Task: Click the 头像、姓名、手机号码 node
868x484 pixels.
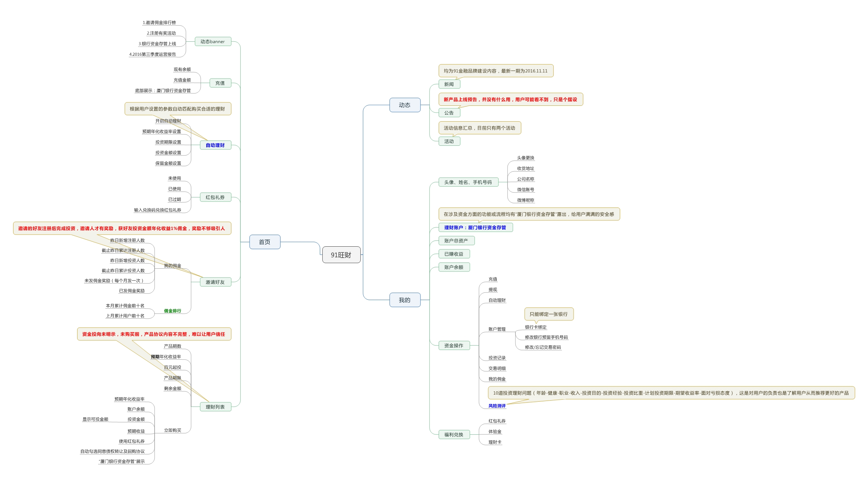Action: (x=468, y=182)
